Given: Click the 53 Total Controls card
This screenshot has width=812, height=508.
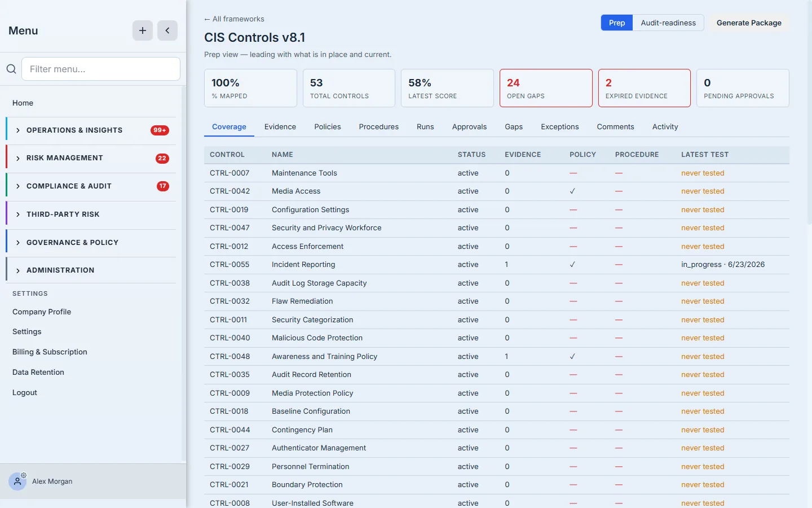Looking at the screenshot, I should tap(349, 88).
